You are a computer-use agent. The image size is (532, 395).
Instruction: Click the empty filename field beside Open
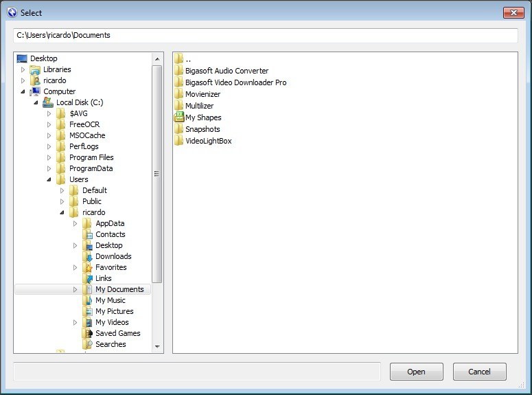[x=197, y=372]
